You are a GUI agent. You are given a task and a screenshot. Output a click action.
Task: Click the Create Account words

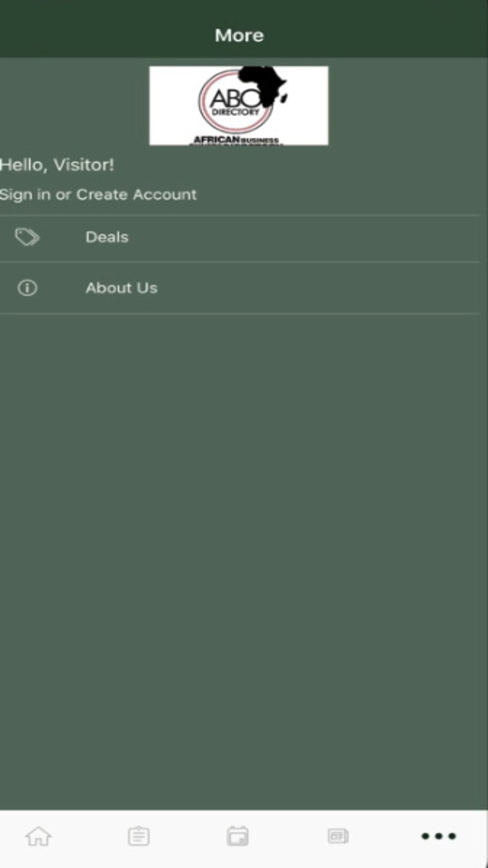(x=137, y=195)
